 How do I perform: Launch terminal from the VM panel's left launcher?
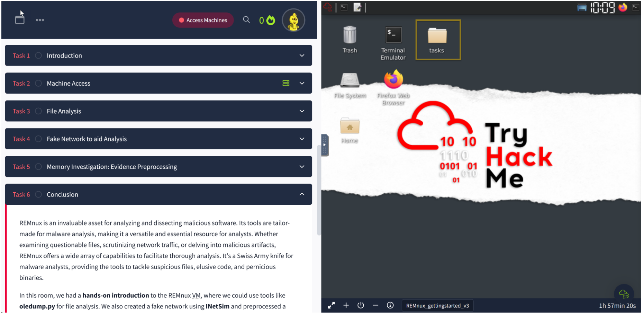click(344, 7)
